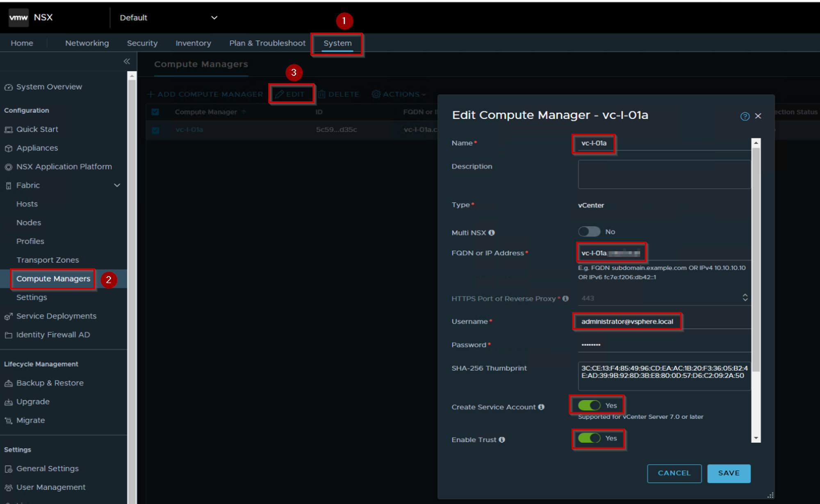820x504 pixels.
Task: Click the Enable Trust info icon
Action: tap(502, 440)
